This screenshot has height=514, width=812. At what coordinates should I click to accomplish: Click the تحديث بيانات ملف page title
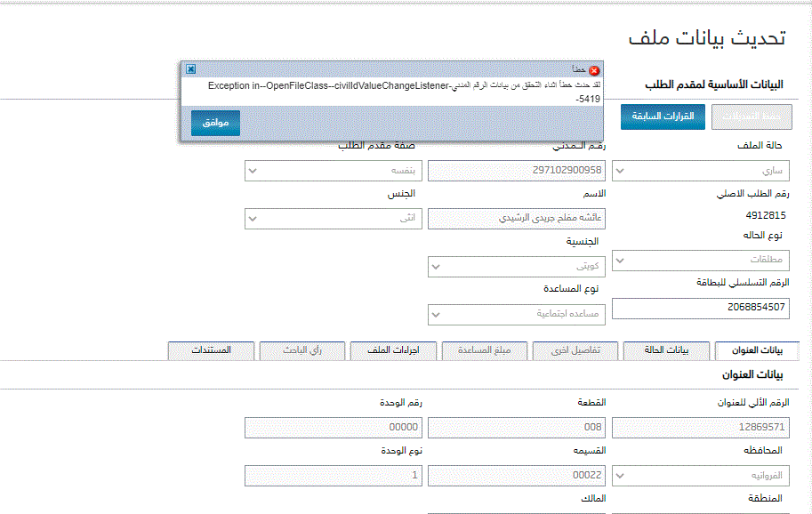pos(707,37)
